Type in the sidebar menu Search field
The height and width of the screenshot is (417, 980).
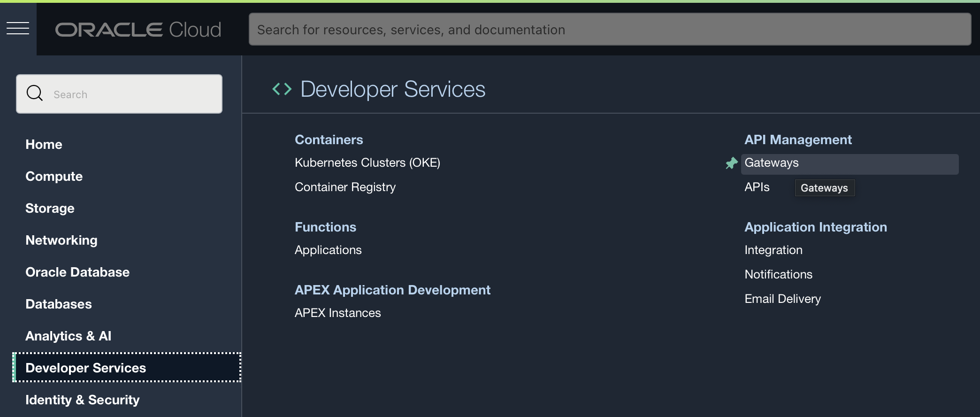[131, 94]
